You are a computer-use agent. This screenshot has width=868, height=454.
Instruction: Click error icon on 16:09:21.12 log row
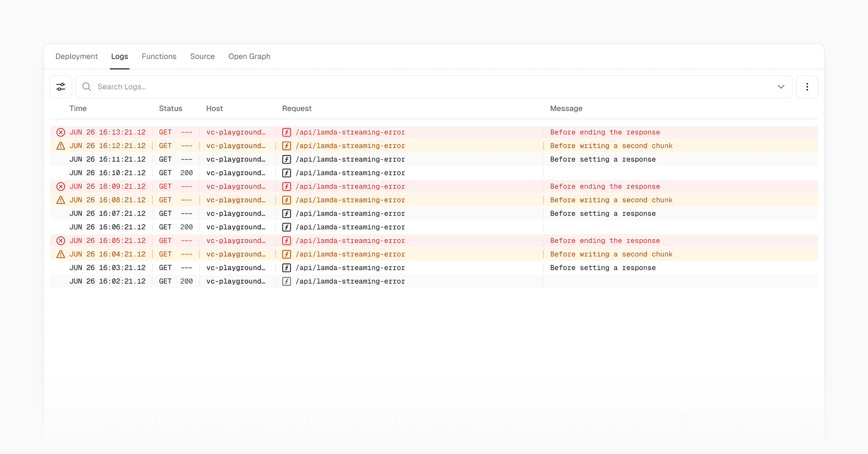pos(61,187)
